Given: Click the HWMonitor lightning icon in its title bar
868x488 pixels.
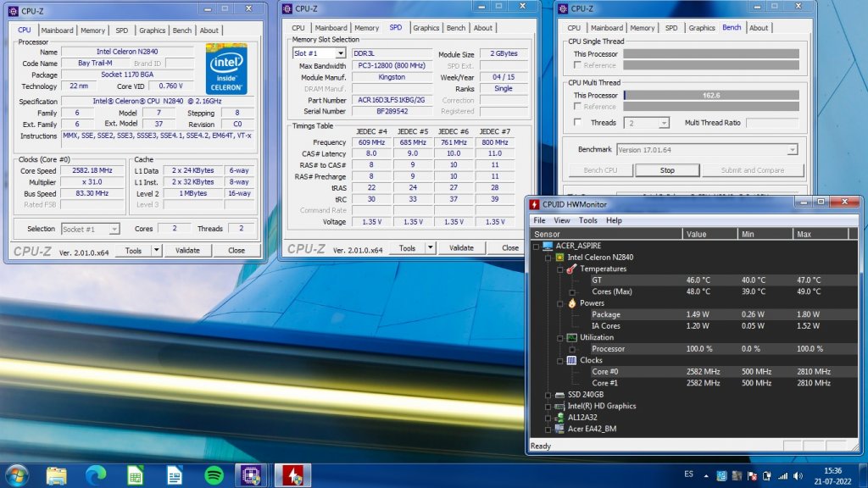Looking at the screenshot, I should coord(535,204).
